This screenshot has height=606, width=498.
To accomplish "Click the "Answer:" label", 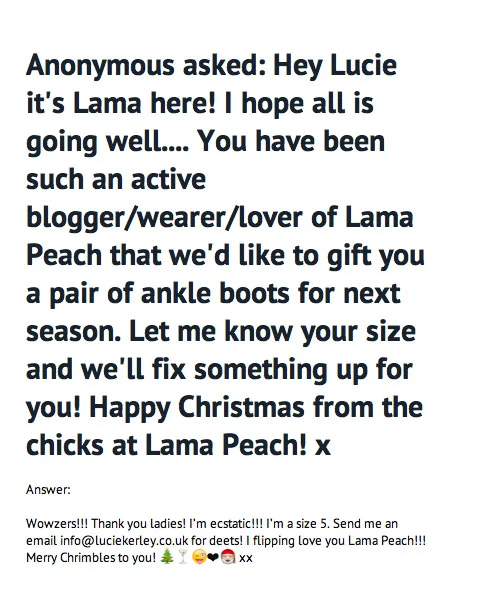I will pos(48,490).
